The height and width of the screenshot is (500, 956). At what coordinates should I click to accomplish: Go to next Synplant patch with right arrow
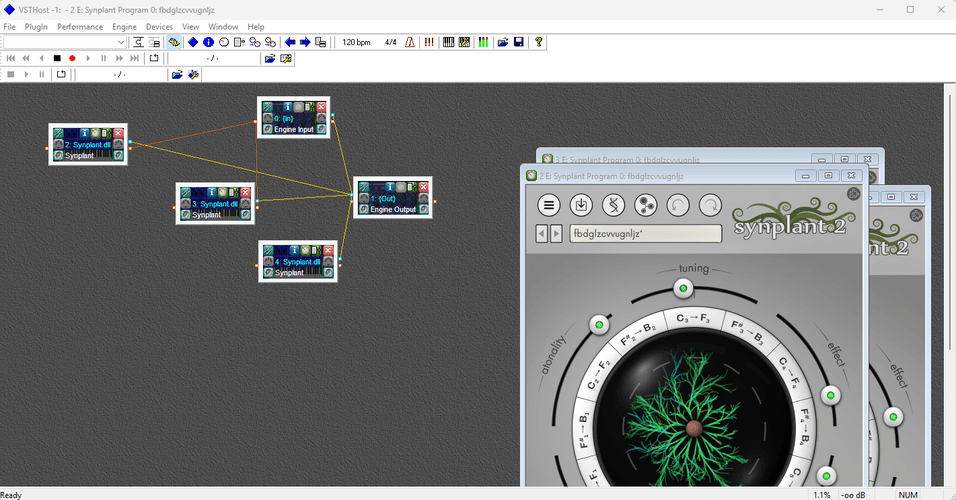coord(556,234)
